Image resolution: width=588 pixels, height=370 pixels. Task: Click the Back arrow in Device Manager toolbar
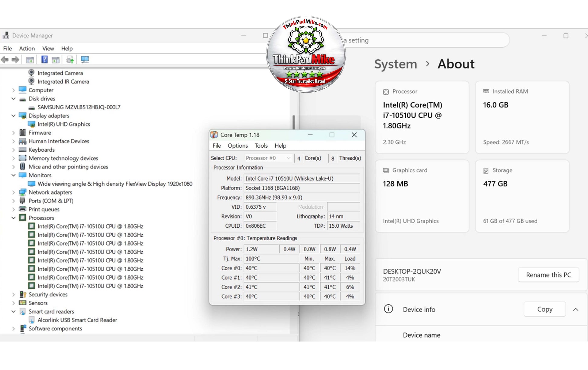pos(5,60)
